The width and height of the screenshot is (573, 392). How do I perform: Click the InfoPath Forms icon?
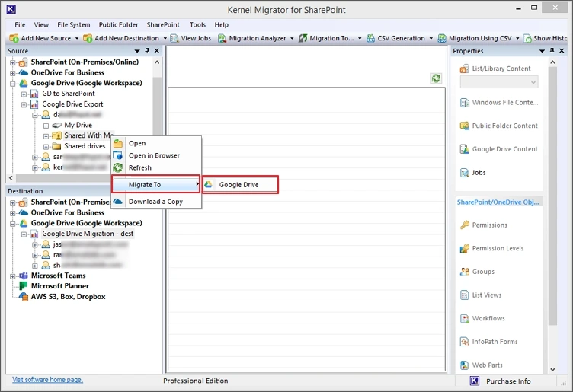pyautogui.click(x=464, y=342)
